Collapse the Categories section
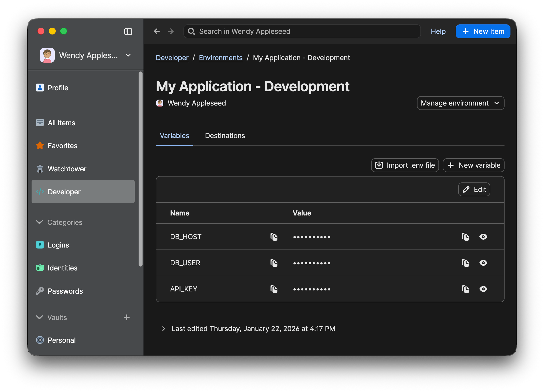544x392 pixels. tap(39, 222)
